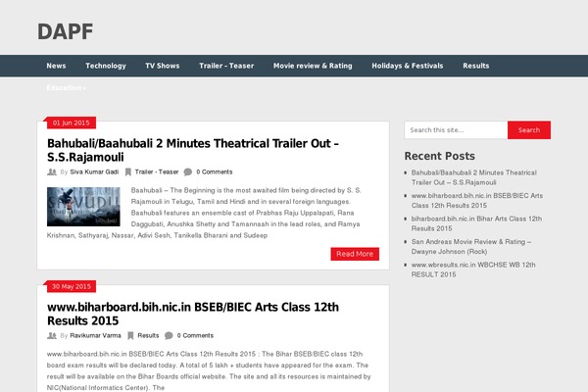Open Bahubali Theatrical Trailer post title

193,150
